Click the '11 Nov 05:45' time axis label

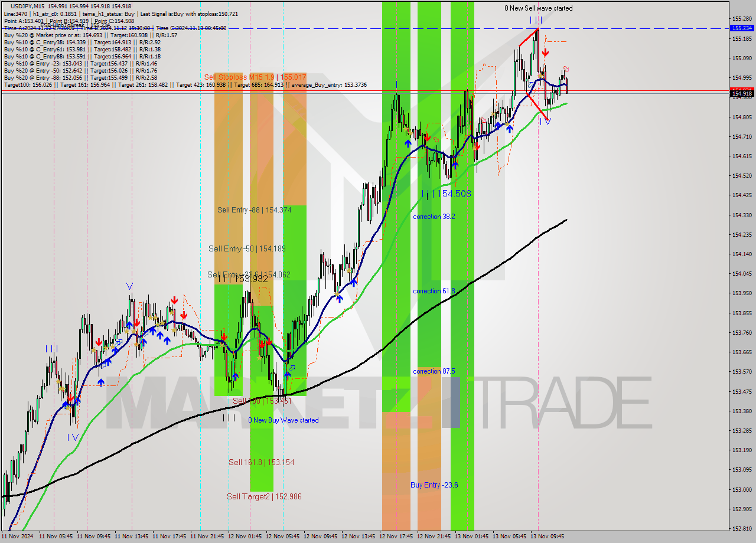(56, 537)
